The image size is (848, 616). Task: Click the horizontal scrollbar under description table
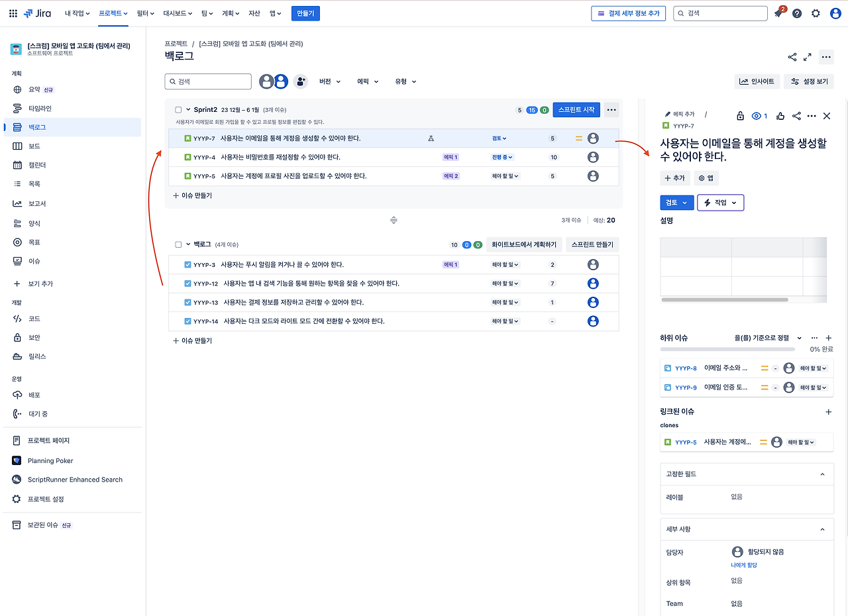[724, 299]
